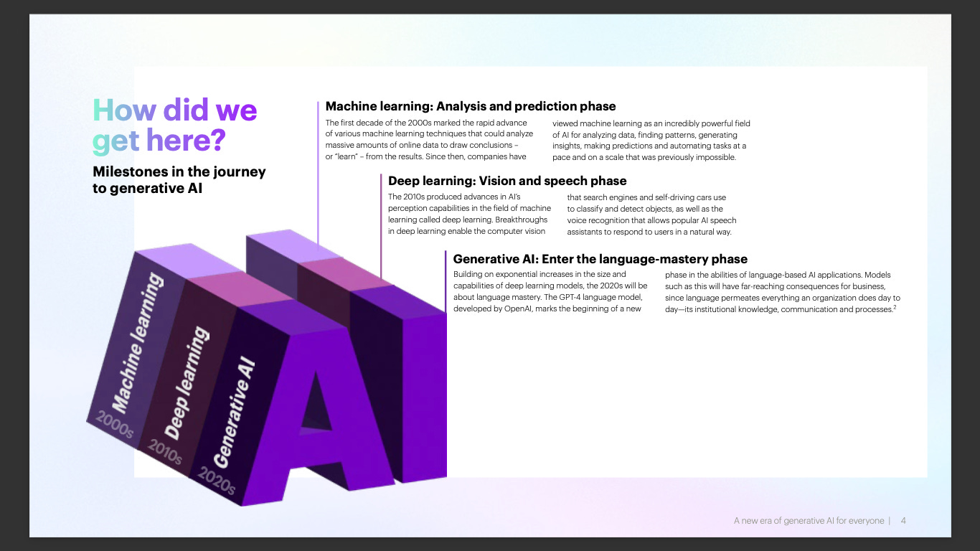Click the slide page number 4
This screenshot has height=551, width=980.
[x=903, y=521]
